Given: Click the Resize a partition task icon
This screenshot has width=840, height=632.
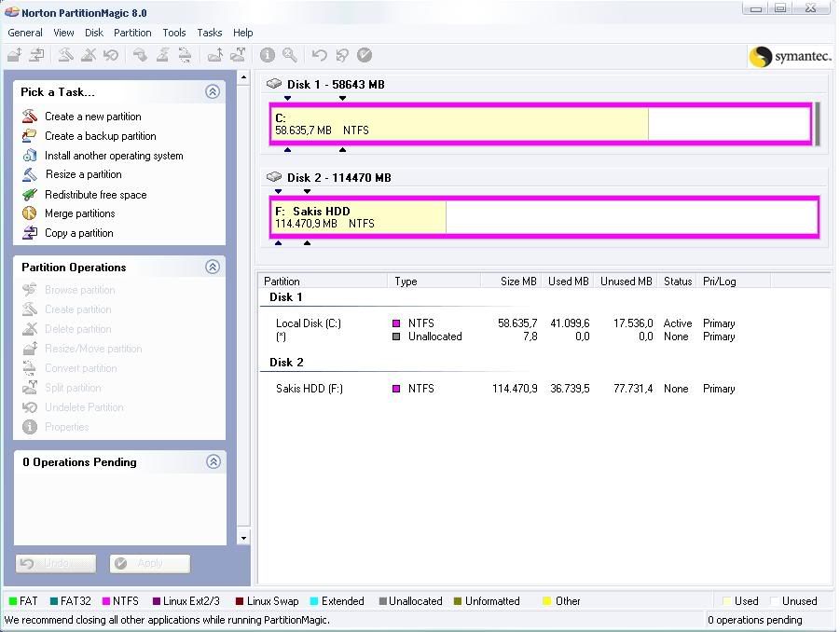Looking at the screenshot, I should [29, 174].
